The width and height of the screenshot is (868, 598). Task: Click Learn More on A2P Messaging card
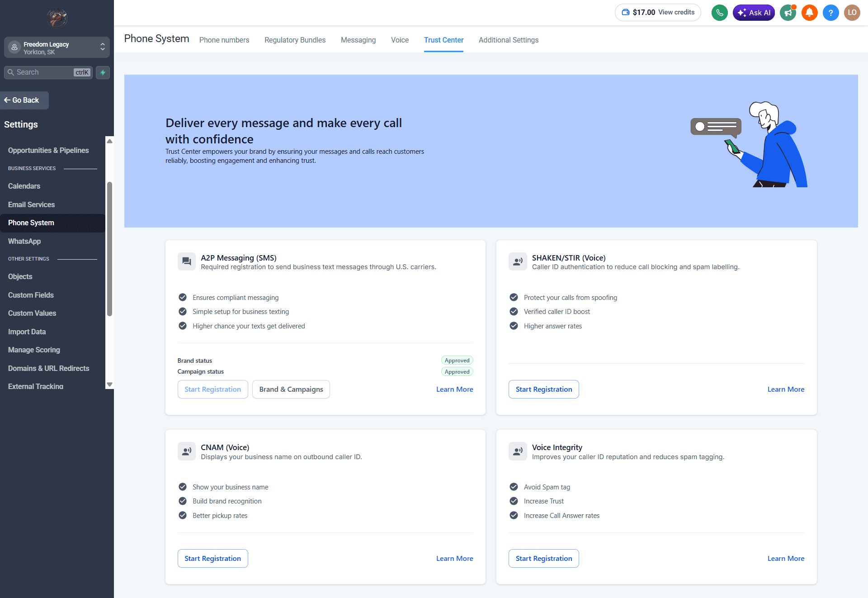click(x=454, y=389)
